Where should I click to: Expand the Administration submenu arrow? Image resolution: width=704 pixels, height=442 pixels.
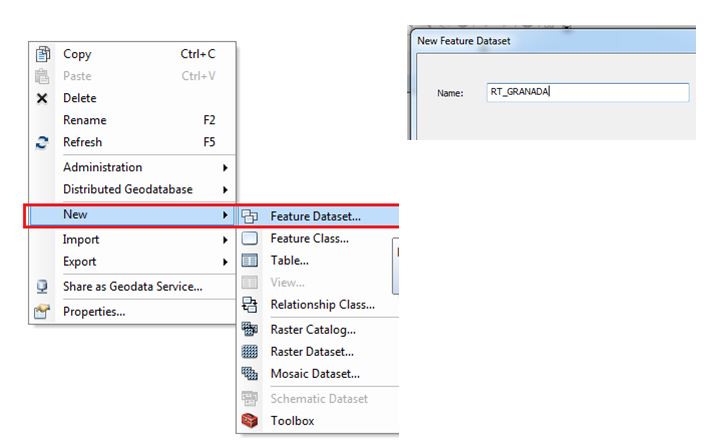pos(225,168)
